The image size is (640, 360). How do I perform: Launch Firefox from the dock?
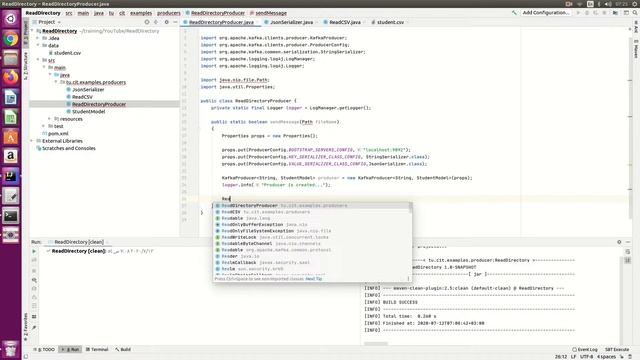tap(11, 78)
